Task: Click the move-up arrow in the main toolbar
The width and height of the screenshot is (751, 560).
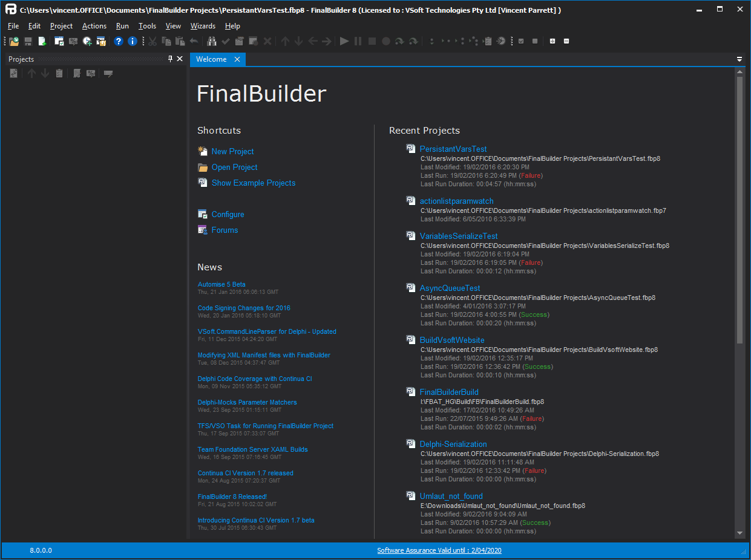Action: pos(285,41)
